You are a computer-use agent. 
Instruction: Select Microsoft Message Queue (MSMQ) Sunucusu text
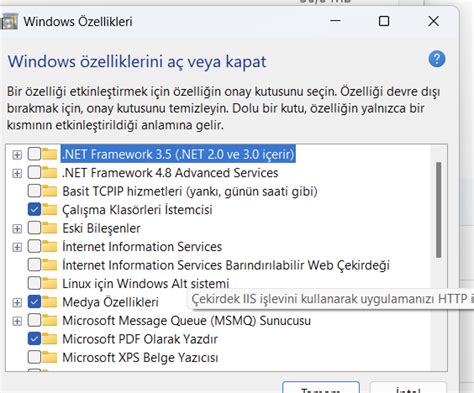[x=186, y=321]
